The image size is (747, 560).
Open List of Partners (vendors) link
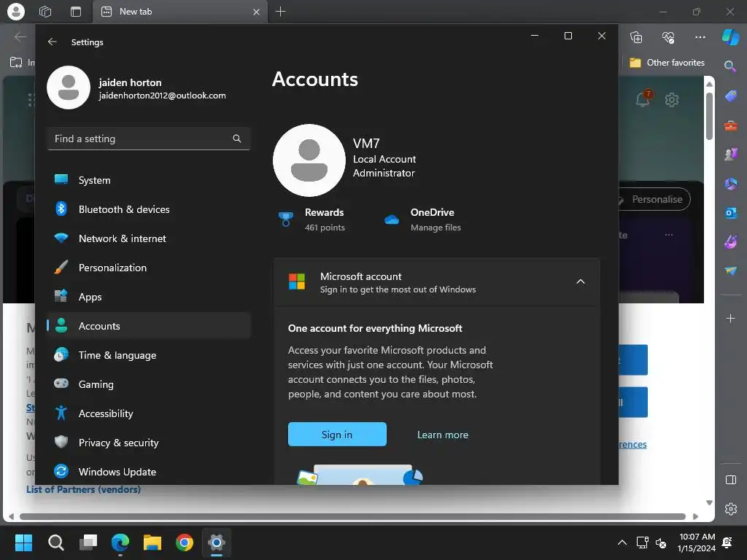tap(83, 489)
